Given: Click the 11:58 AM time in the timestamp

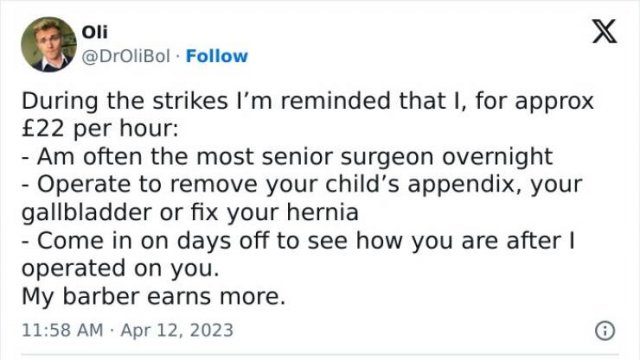Looking at the screenshot, I should (62, 330).
